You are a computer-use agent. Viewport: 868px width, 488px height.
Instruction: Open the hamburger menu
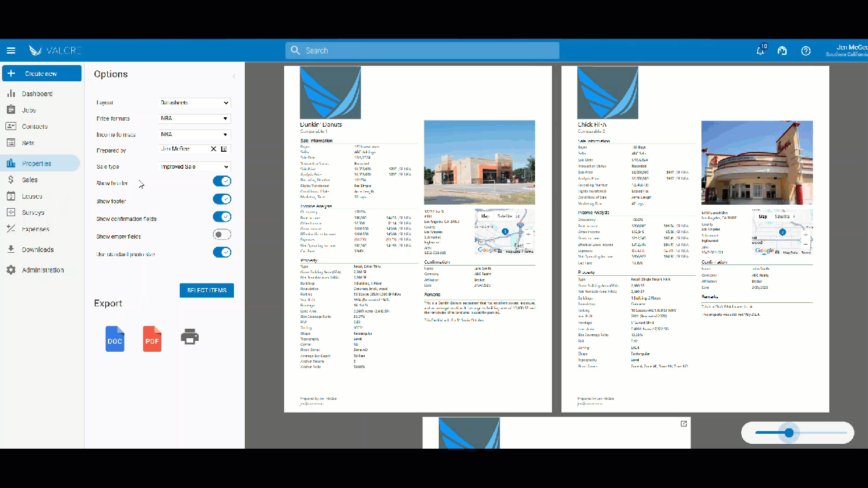tap(11, 51)
